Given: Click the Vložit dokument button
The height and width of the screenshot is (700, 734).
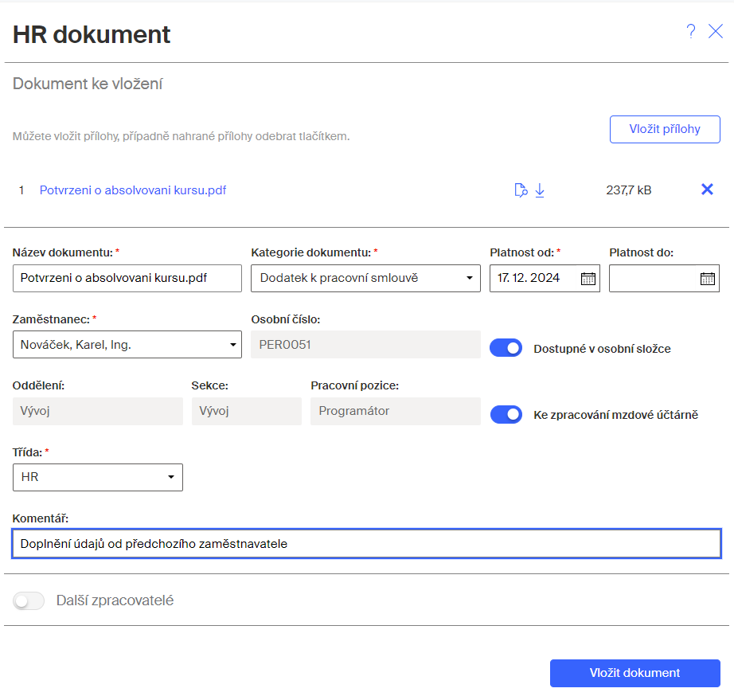Looking at the screenshot, I should pos(634,673).
